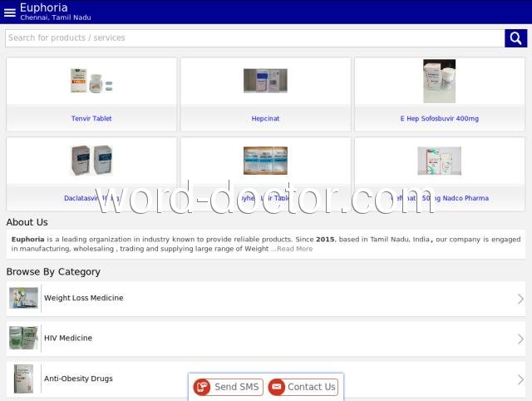Viewport: 532px width, 401px height.
Task: Open Anti-Obesity Drugs category
Action: [266, 379]
